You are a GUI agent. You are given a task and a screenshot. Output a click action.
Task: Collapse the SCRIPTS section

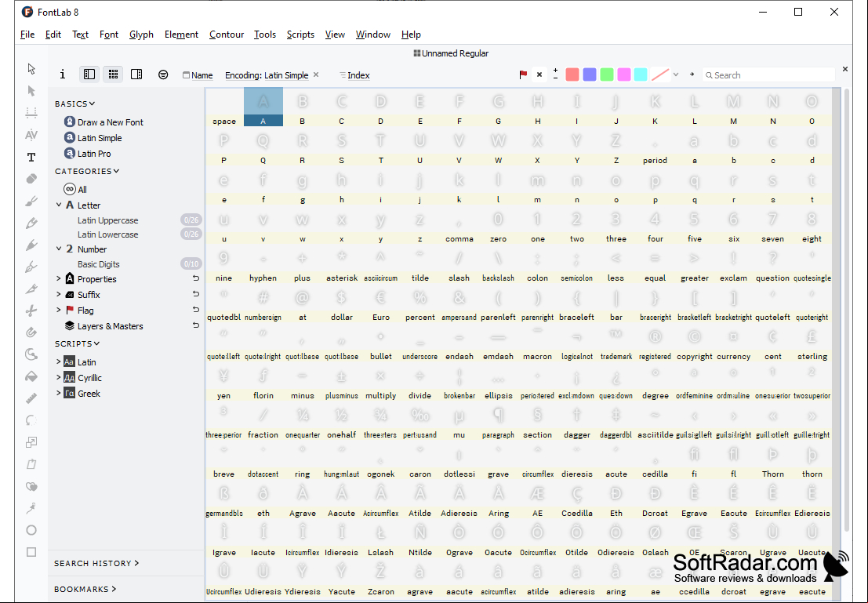77,343
